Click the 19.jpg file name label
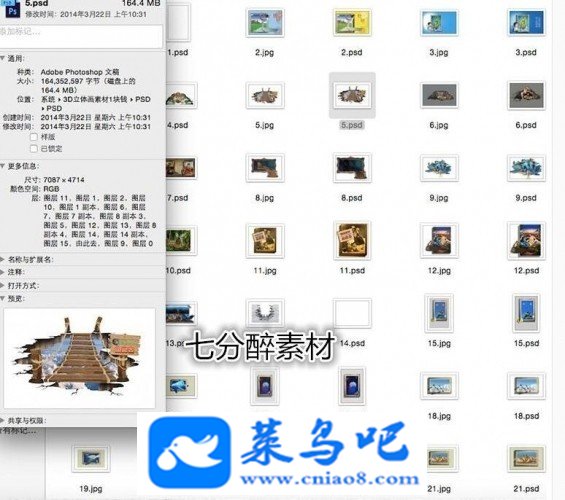 pyautogui.click(x=91, y=489)
